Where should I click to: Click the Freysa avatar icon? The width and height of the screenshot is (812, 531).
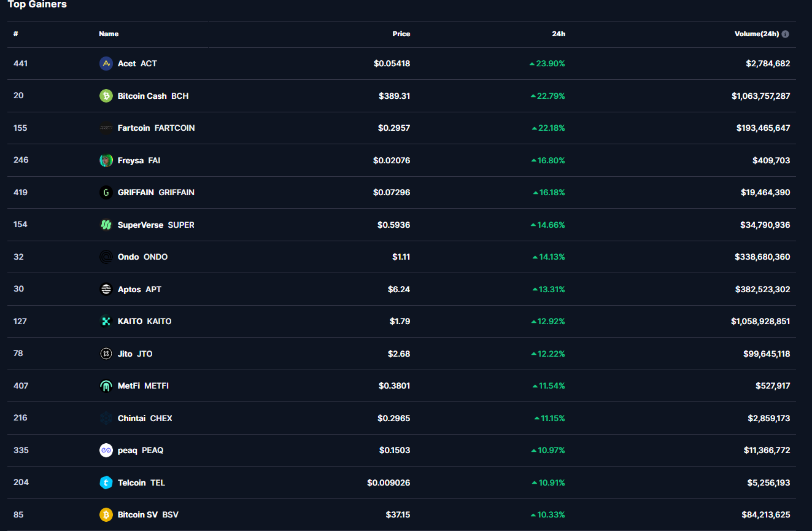pyautogui.click(x=106, y=160)
